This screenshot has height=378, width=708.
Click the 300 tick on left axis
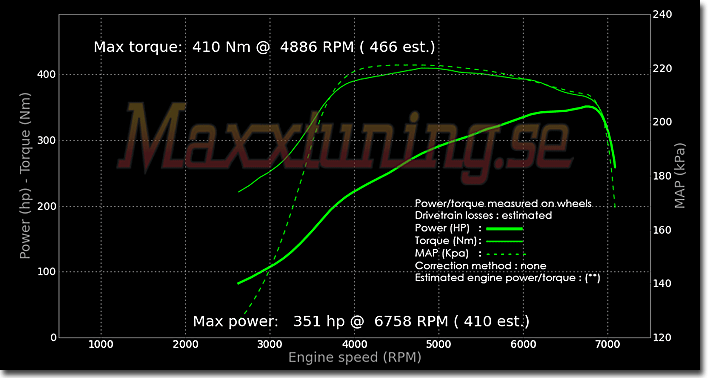[47, 140]
